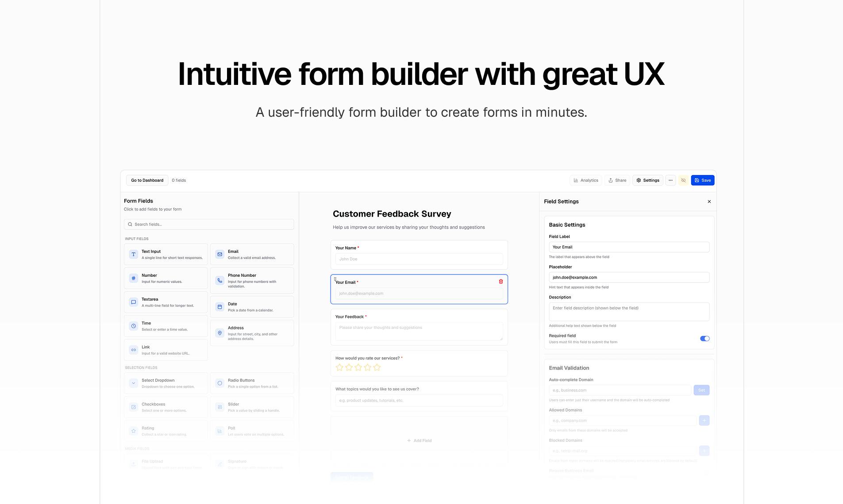
Task: Click the Signature field card
Action: [x=252, y=463]
